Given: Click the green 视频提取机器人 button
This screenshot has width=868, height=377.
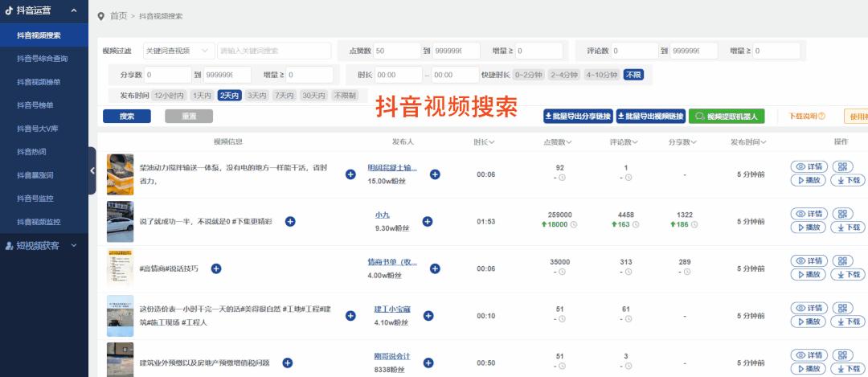Looking at the screenshot, I should 727,117.
